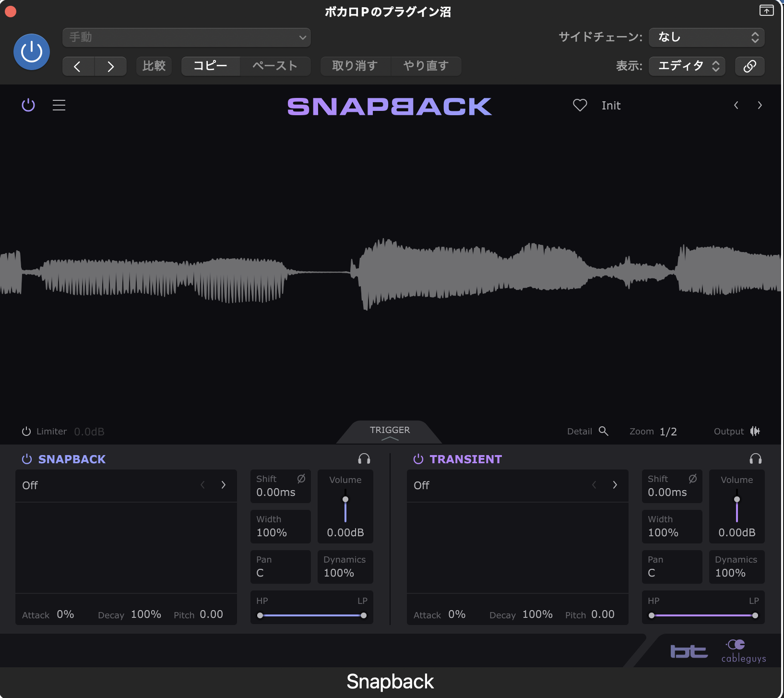Go to next Snapback preset arrow
The image size is (784, 698).
click(760, 105)
